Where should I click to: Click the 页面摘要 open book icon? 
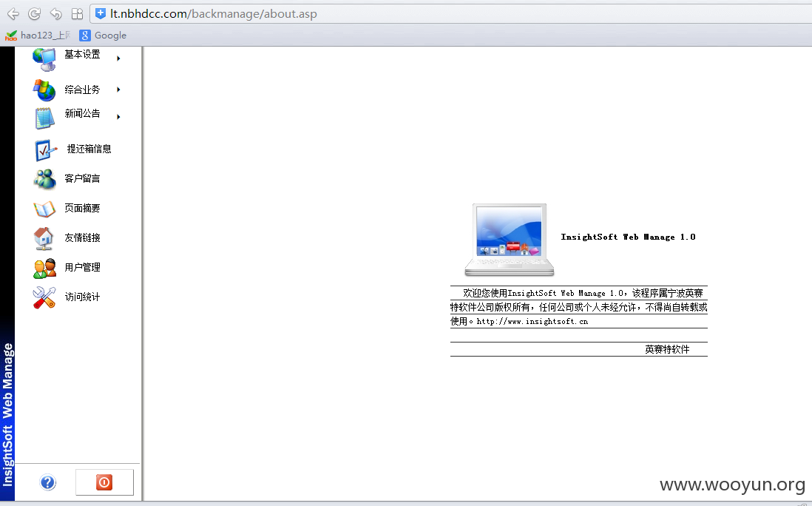tap(44, 209)
